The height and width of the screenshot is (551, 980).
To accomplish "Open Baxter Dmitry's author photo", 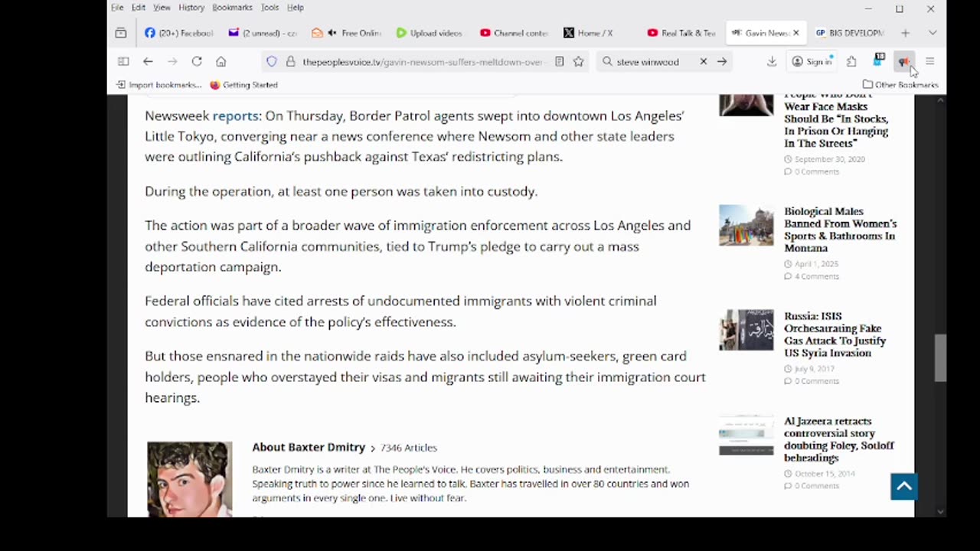I will click(x=189, y=479).
